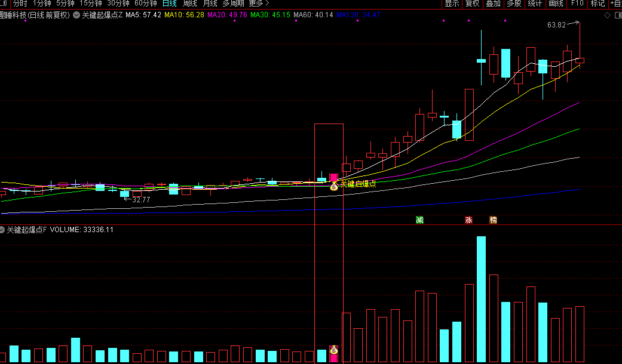
Task: Click the +自 add-to-watchlist button
Action: 615,4
